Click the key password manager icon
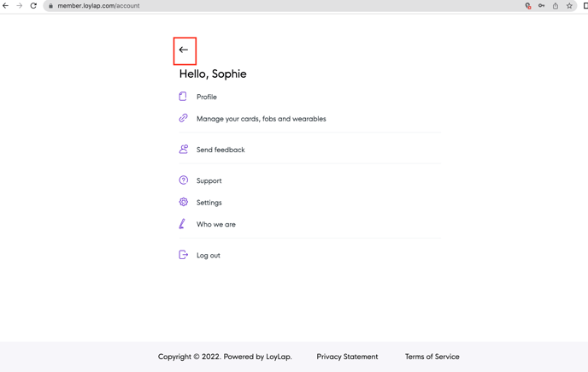Viewport: 588px width, 372px height. (542, 6)
